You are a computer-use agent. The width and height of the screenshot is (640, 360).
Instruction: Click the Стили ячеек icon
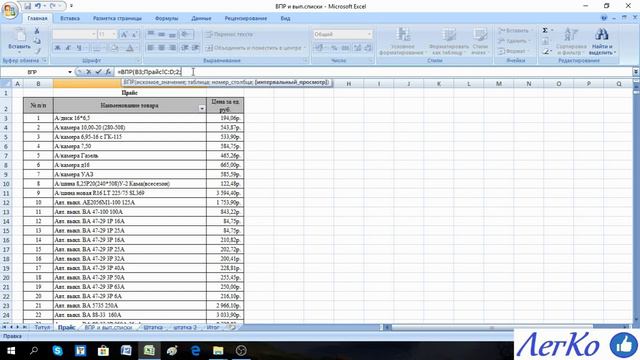(x=480, y=35)
